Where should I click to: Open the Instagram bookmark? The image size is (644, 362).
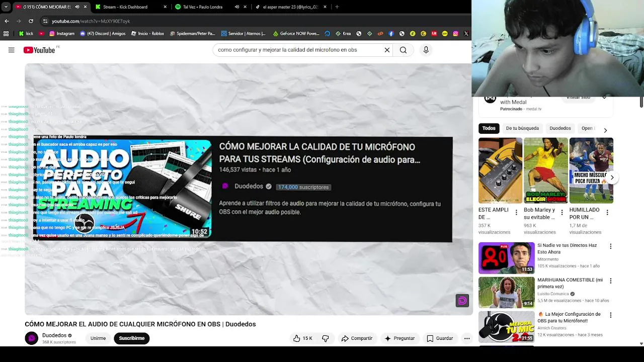pos(62,34)
